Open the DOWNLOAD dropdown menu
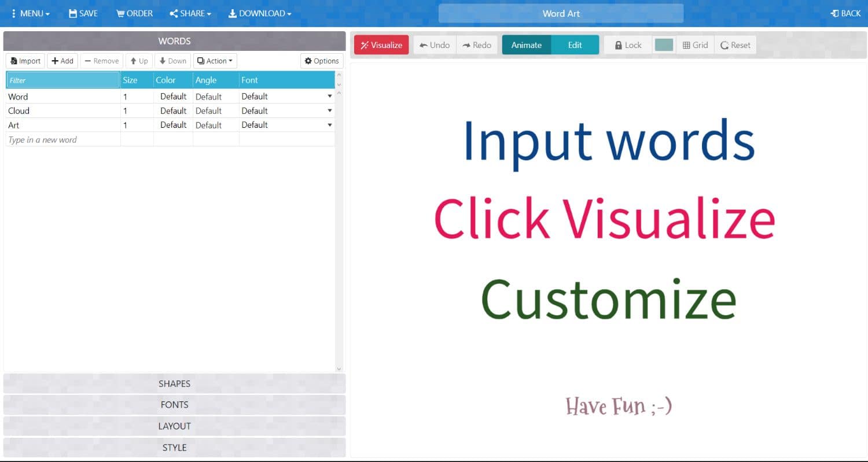The image size is (868, 462). 260,13
